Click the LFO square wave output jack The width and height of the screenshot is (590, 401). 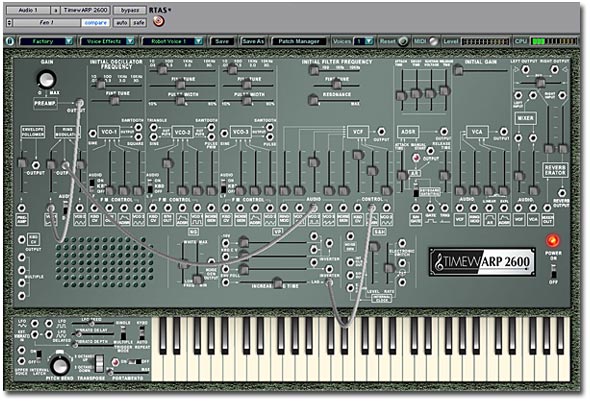click(x=49, y=324)
